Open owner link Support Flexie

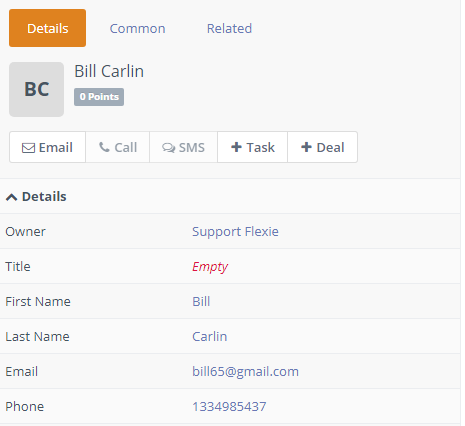(235, 231)
